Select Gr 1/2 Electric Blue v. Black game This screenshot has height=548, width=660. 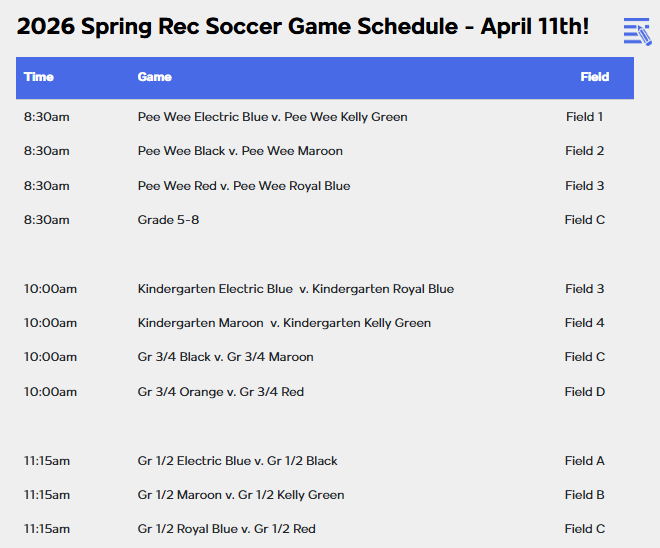(237, 461)
